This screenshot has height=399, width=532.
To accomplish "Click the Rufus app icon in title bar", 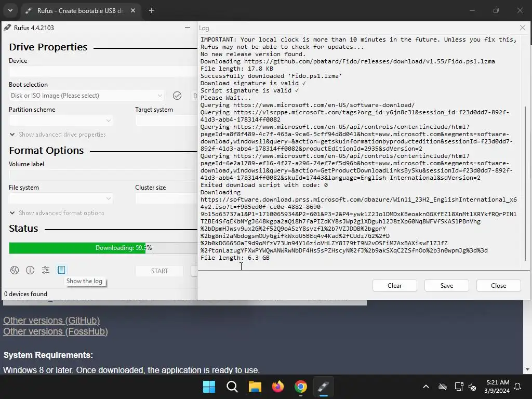I will 7,28.
